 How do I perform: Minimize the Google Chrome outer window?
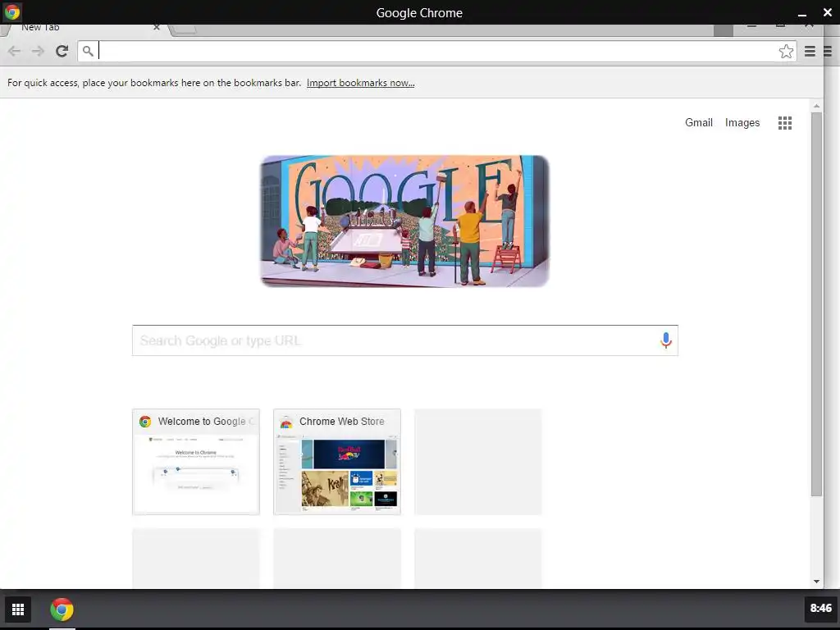pyautogui.click(x=802, y=13)
